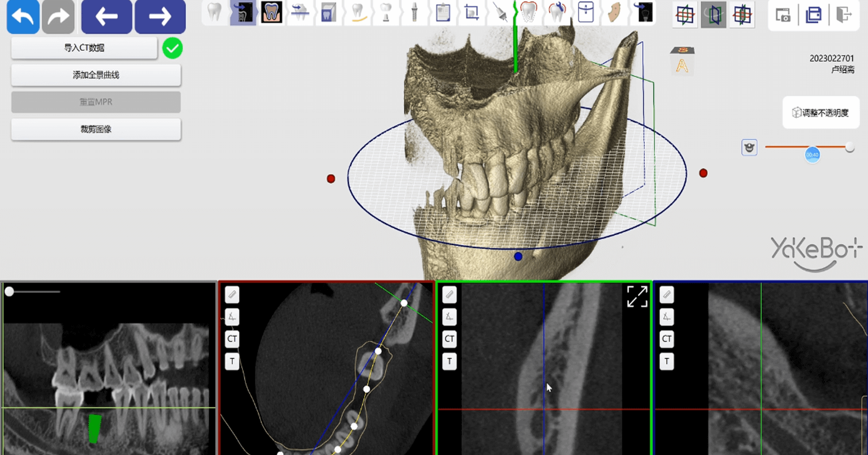Image resolution: width=868 pixels, height=455 pixels.
Task: Toggle the T button in blue-bordered view
Action: click(x=666, y=361)
